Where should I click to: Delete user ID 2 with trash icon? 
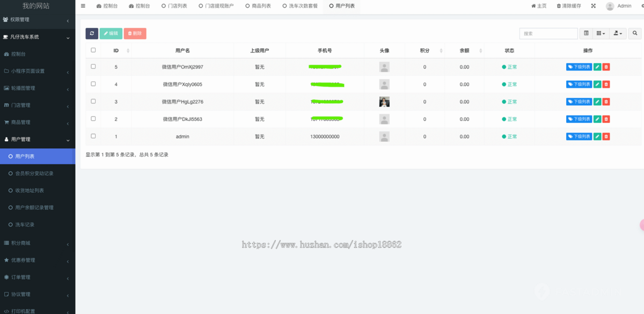pyautogui.click(x=606, y=119)
